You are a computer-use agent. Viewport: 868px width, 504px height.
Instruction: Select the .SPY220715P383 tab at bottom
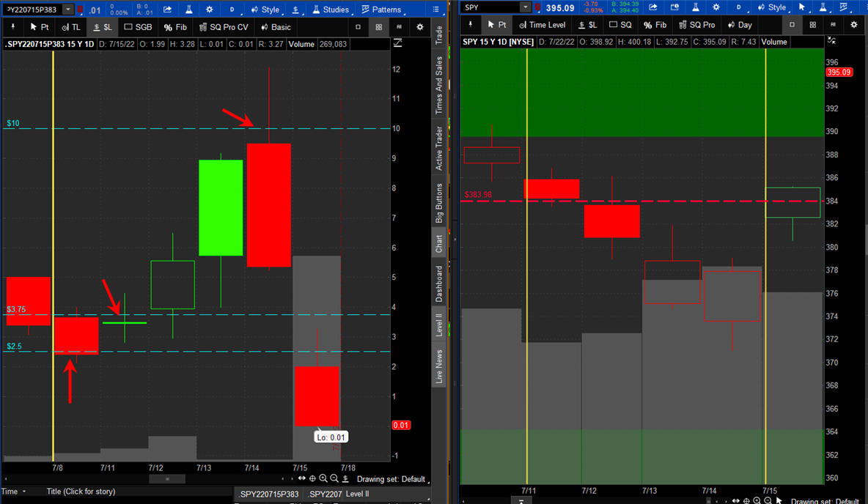(x=269, y=494)
